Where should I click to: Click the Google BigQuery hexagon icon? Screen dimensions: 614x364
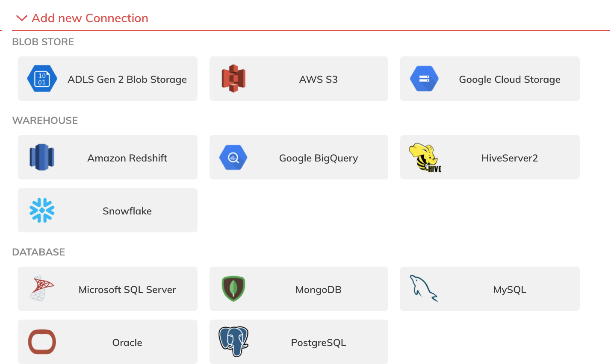pos(233,157)
